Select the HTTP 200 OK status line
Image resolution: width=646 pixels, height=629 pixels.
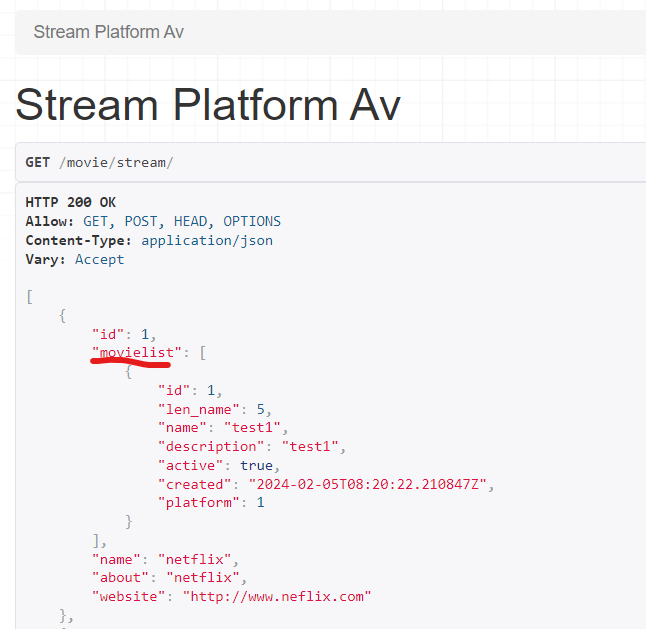[71, 202]
